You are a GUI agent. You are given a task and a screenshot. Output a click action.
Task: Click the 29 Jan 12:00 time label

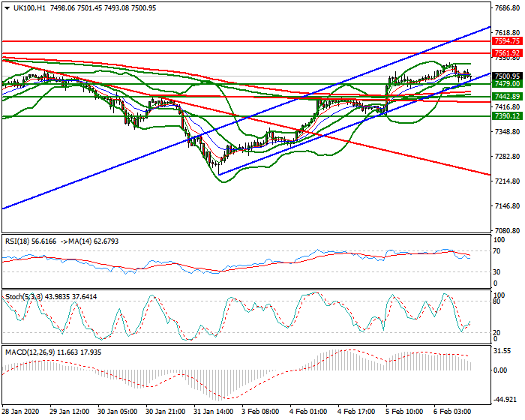point(69,411)
